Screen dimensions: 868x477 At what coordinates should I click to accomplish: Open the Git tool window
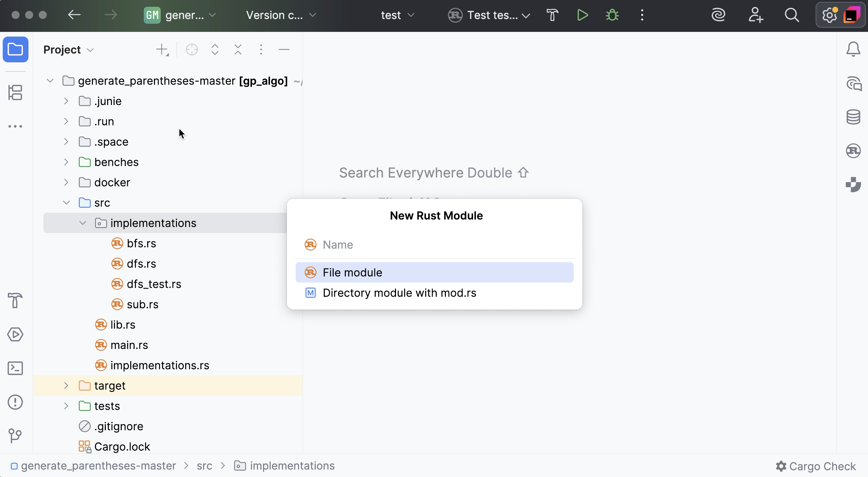pyautogui.click(x=15, y=436)
